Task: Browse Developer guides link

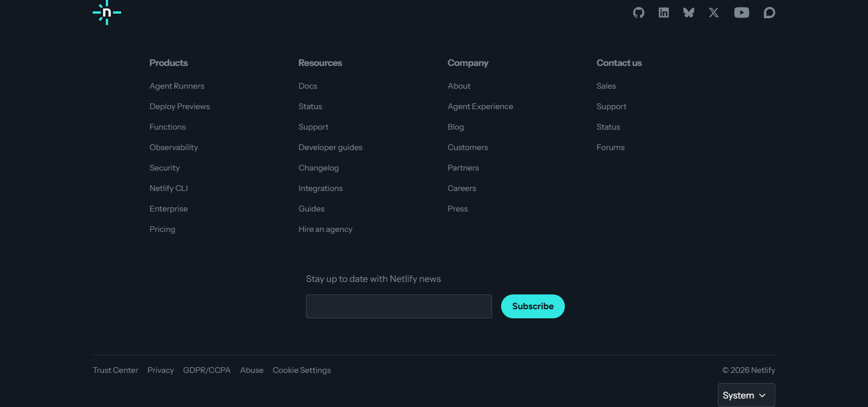Action: tap(330, 147)
